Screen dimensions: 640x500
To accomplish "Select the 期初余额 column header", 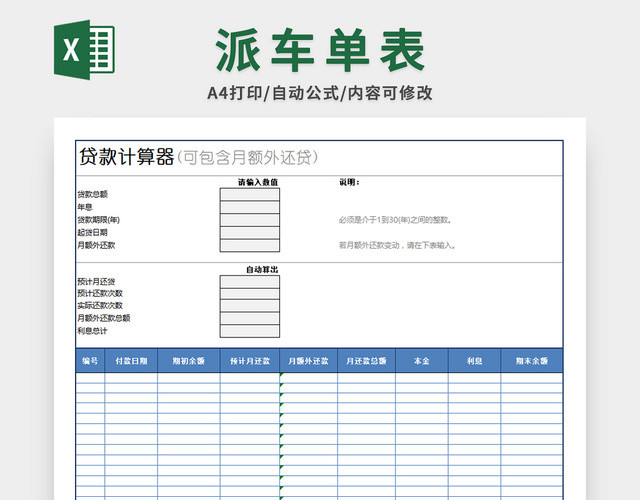I will (x=189, y=361).
